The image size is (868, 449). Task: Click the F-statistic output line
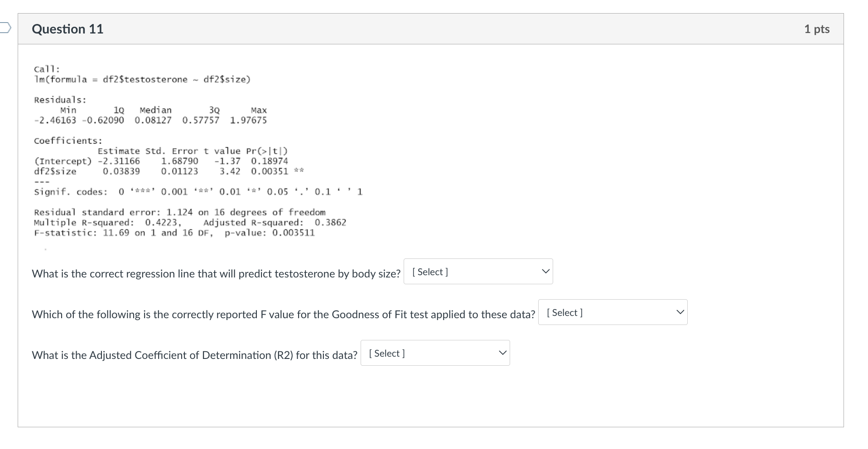click(174, 232)
